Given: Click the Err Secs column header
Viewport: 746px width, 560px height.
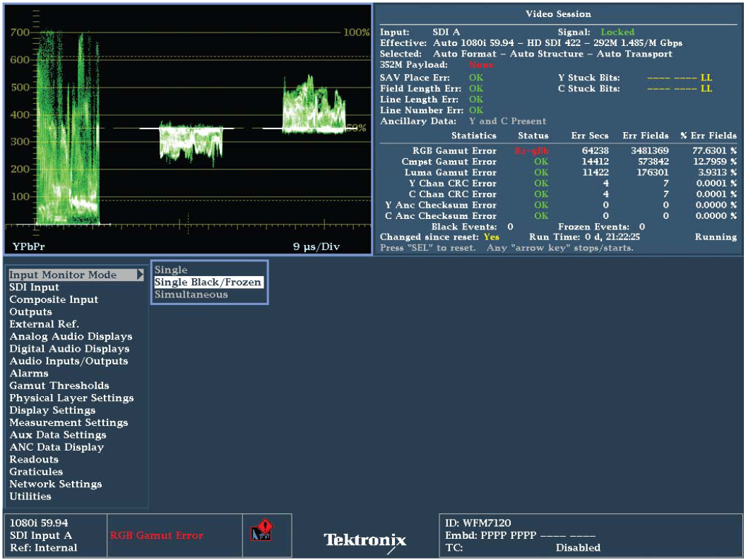Looking at the screenshot, I should 589,136.
